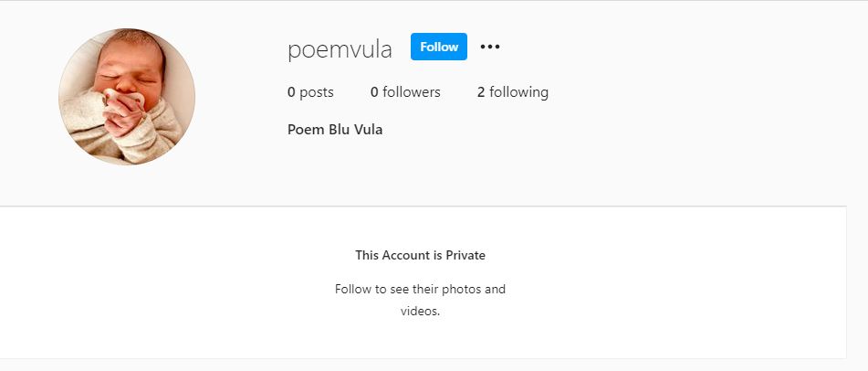Open the poemvula profile picture
This screenshot has width=868, height=371.
[x=127, y=97]
